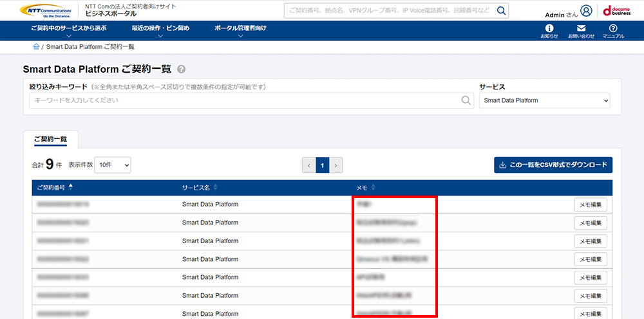Click ビジネスポータル site title

[111, 14]
